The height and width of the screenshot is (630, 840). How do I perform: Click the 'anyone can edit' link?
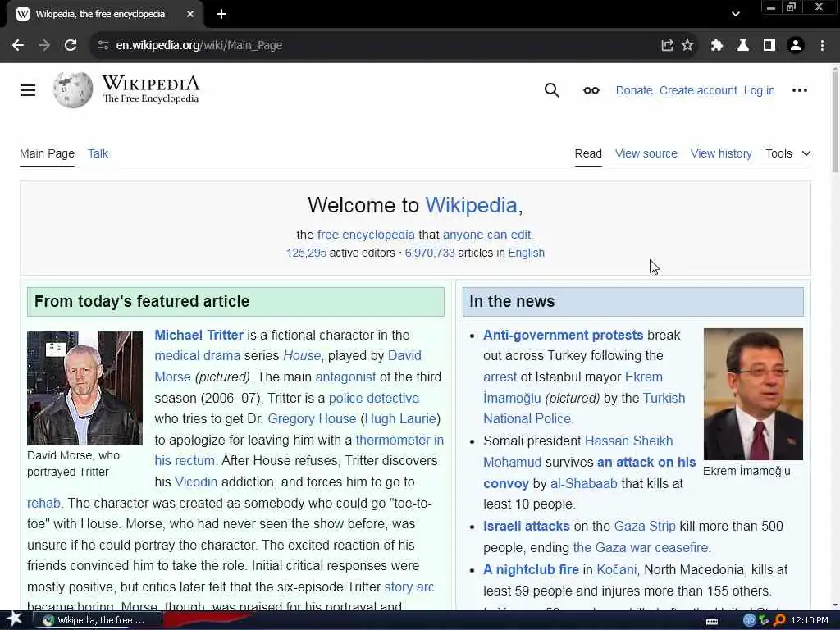pyautogui.click(x=487, y=235)
